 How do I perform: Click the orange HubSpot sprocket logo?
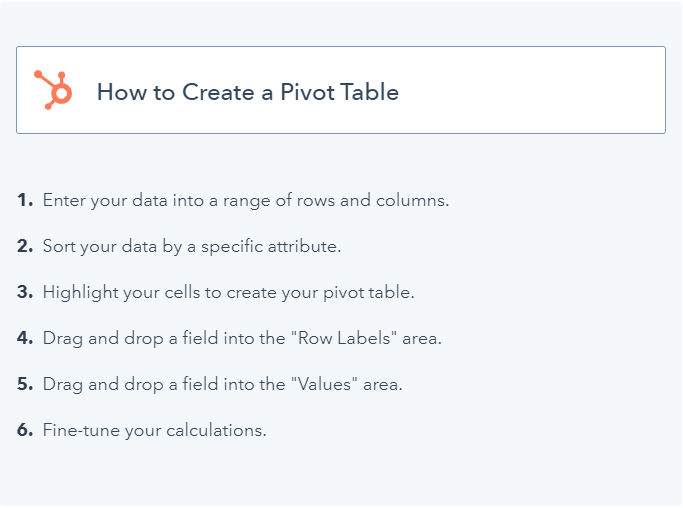(53, 90)
